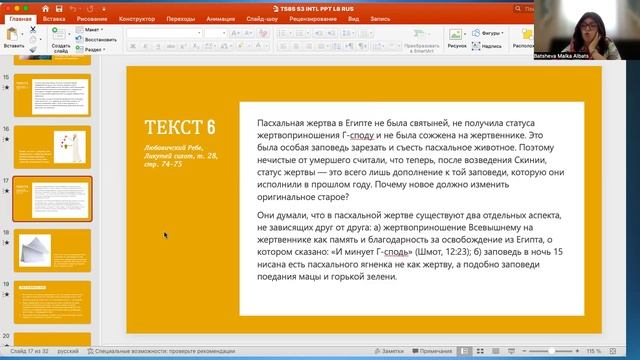Click русский language indicator in status bar
Image resolution: width=640 pixels, height=360 pixels.
click(68, 351)
